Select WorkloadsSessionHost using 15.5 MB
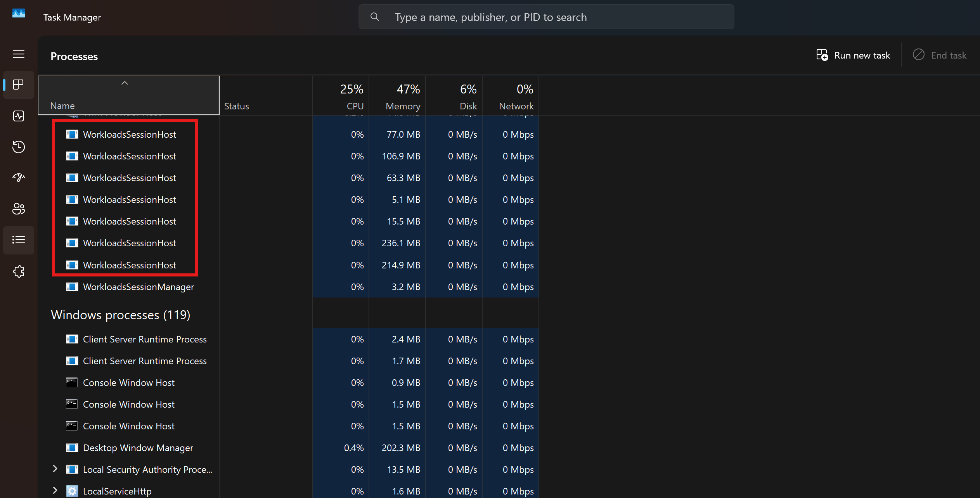This screenshot has width=980, height=498. click(x=289, y=221)
